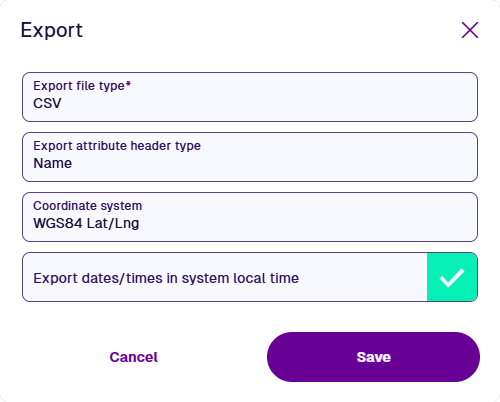Cancel the export
The height and width of the screenshot is (402, 500).
pyautogui.click(x=133, y=357)
